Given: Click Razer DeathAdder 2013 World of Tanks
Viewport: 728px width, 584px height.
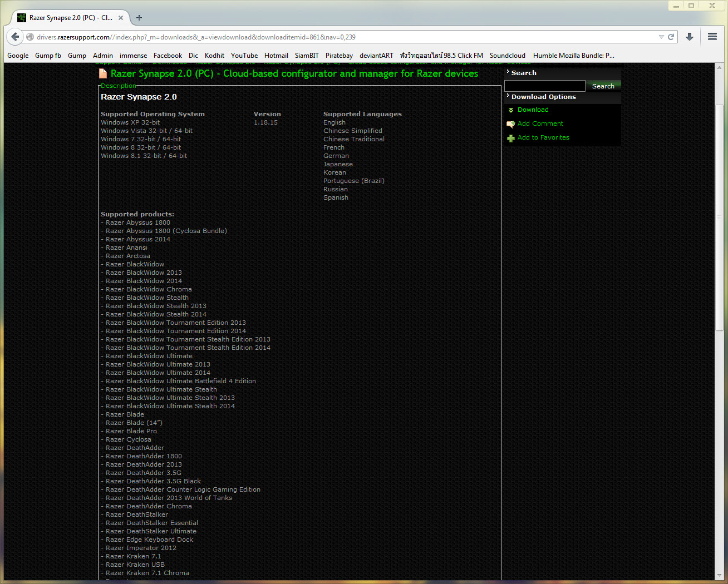Looking at the screenshot, I should [169, 498].
